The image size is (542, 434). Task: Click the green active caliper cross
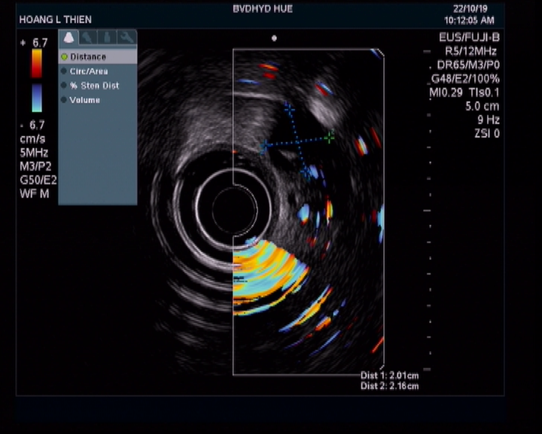tap(329, 138)
